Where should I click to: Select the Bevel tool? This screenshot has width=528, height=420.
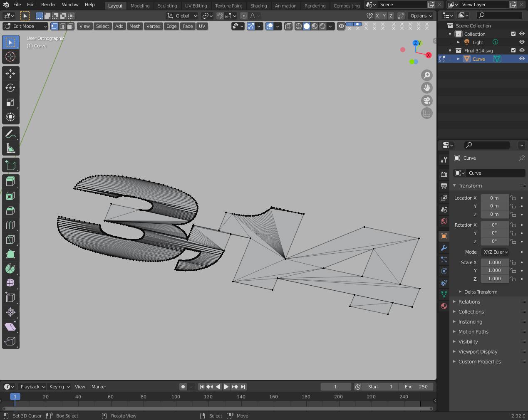coord(10,210)
